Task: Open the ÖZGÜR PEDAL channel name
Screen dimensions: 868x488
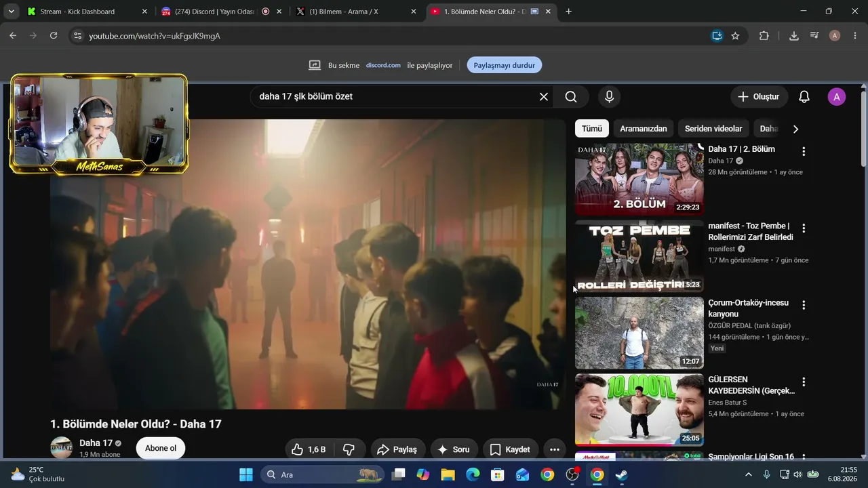Action: (x=749, y=326)
